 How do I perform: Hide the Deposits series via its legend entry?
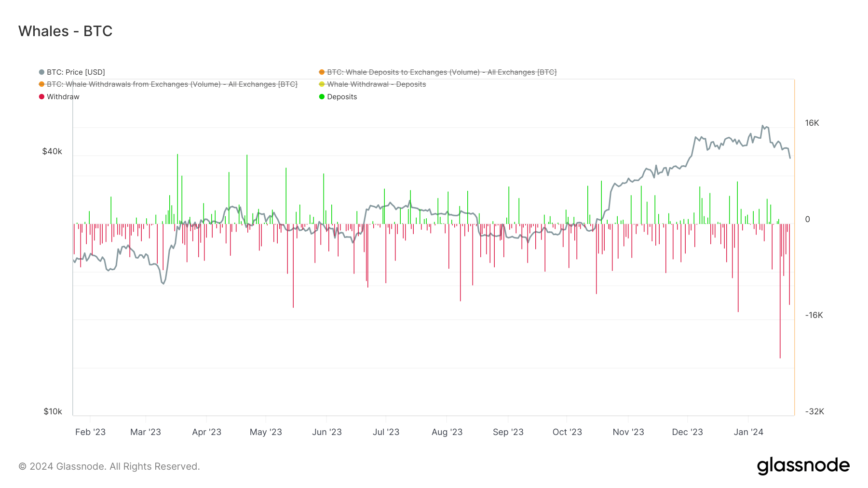341,96
